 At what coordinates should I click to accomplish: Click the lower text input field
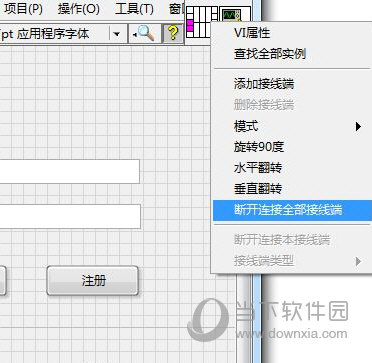point(70,217)
